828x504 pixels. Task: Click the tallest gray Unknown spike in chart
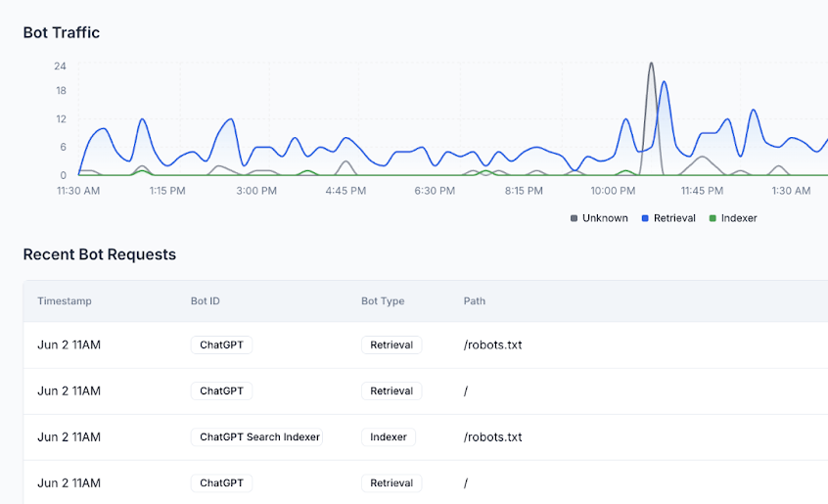pyautogui.click(x=651, y=67)
